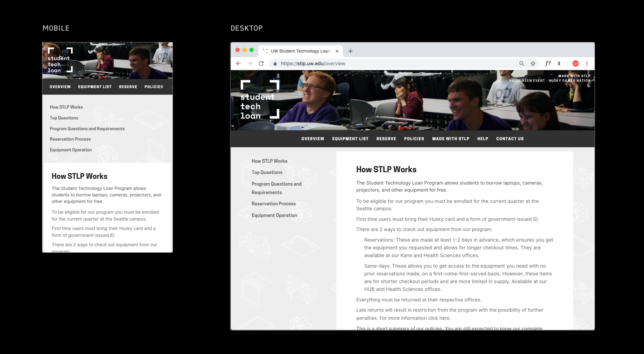Open a new tab with the plus button
The height and width of the screenshot is (354, 644).
(350, 51)
